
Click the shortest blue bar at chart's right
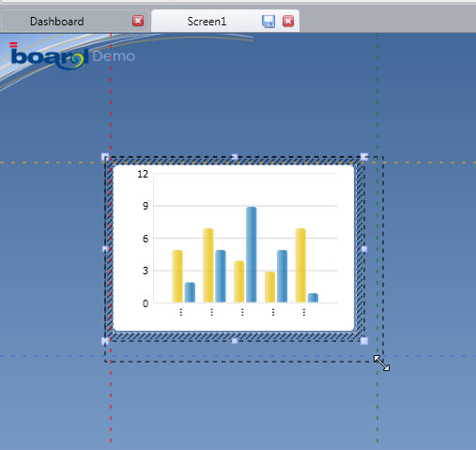(313, 298)
